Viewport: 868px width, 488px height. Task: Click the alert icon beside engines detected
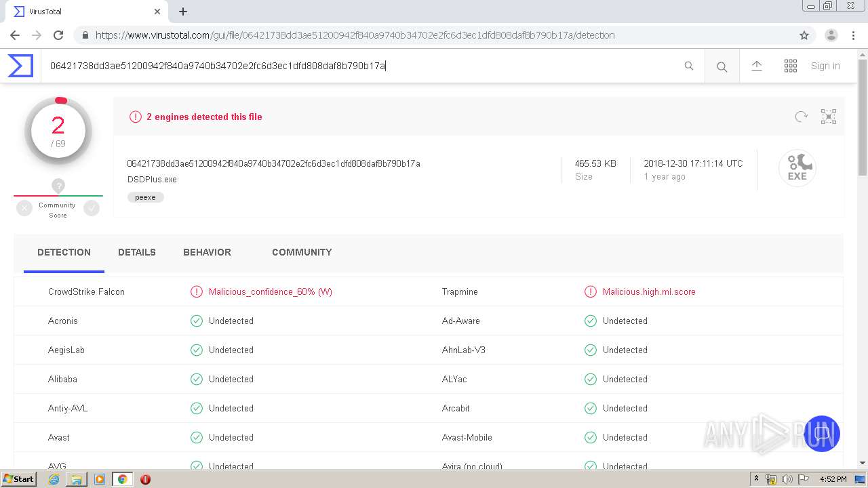[x=136, y=117]
